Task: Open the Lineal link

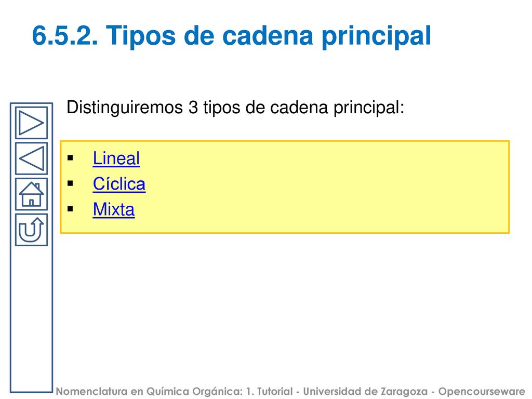Action: [x=116, y=158]
